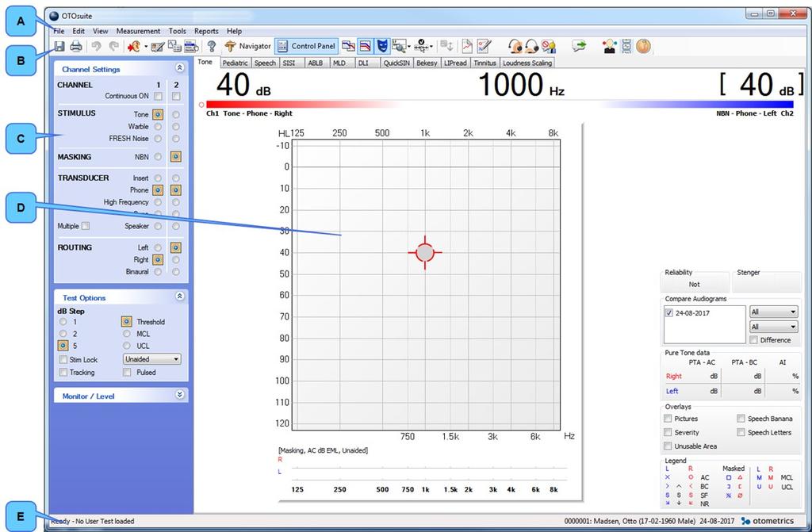
Task: Toggle the Control Panel button
Action: [x=306, y=46]
